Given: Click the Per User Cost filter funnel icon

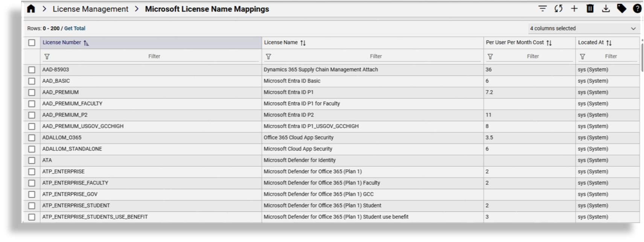Looking at the screenshot, I should 490,57.
